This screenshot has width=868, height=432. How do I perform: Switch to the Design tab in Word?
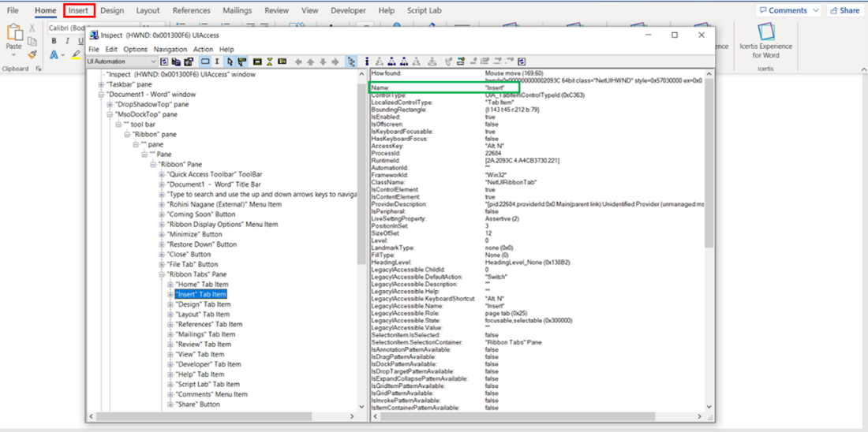pos(112,10)
